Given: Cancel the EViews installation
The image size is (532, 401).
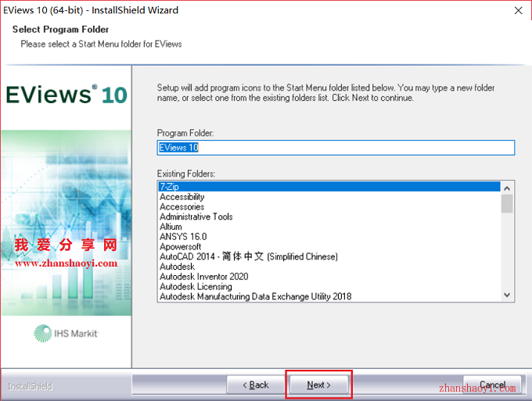Looking at the screenshot, I should coord(492,385).
